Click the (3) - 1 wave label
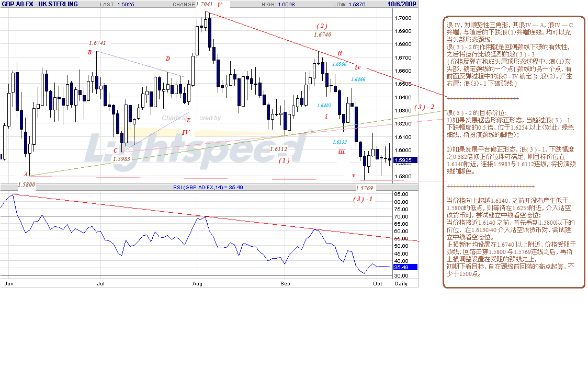This screenshot has width=588, height=381. click(363, 199)
